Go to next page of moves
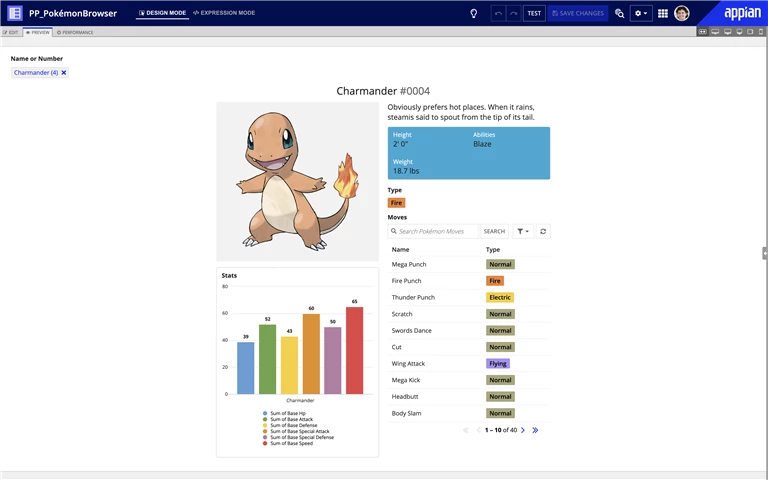The width and height of the screenshot is (768, 480). pyautogui.click(x=523, y=430)
